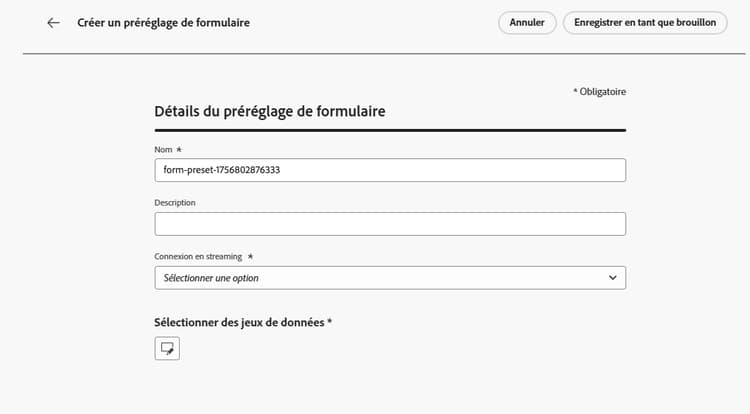750x414 pixels.
Task: Click the Description field label
Action: [x=175, y=203]
